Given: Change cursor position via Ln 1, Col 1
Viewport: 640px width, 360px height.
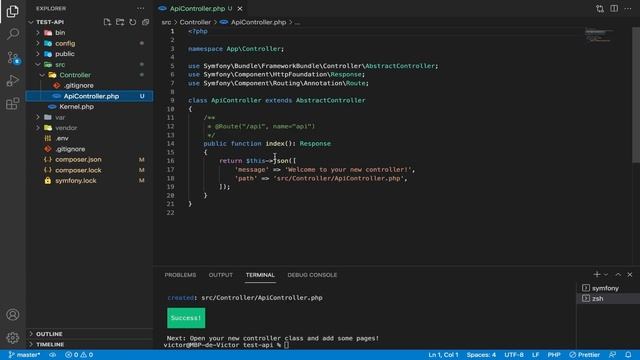Looking at the screenshot, I should 443,355.
